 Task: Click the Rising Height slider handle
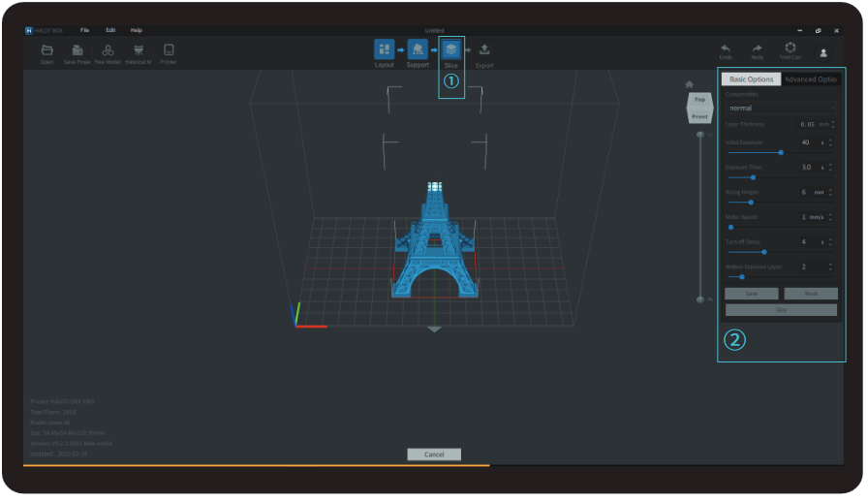pos(751,203)
